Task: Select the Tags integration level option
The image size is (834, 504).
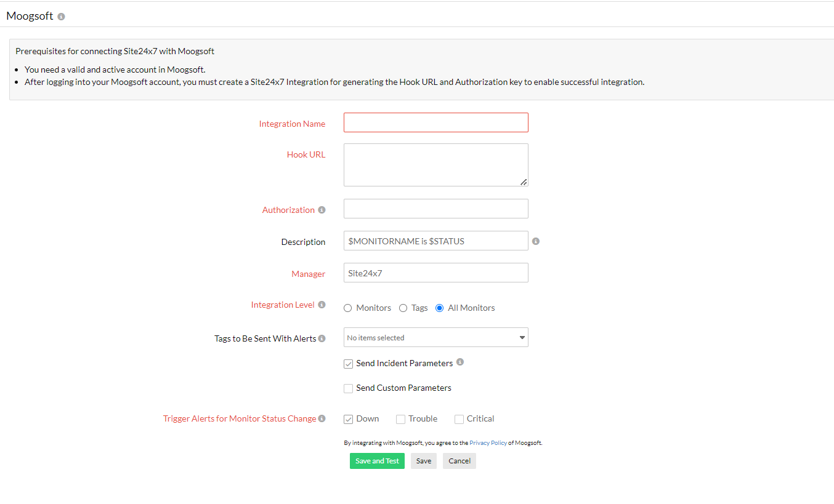Action: [x=403, y=308]
